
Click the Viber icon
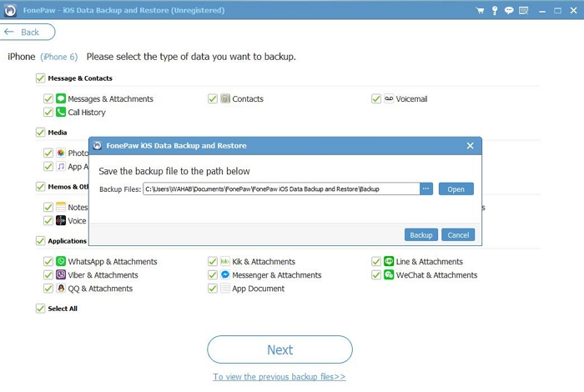(61, 274)
